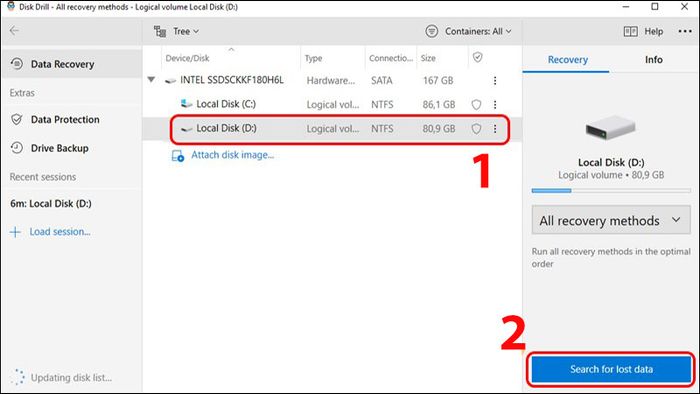Click the protection shield column header icon

pos(478,57)
